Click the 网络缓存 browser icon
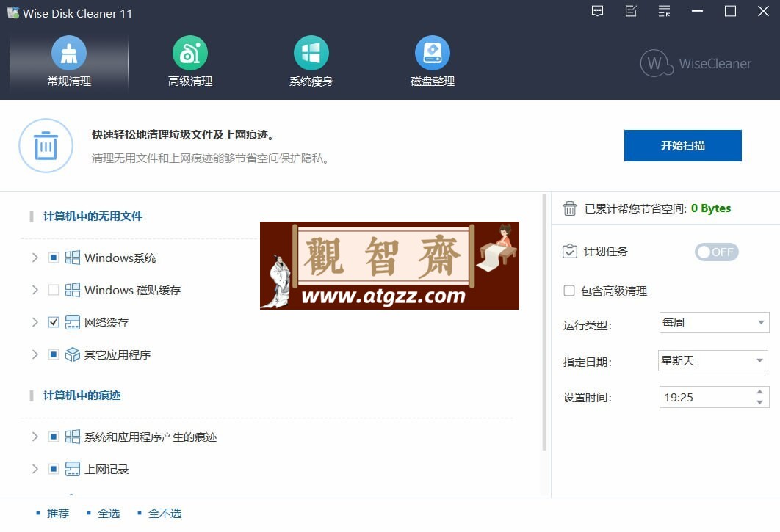 click(x=73, y=322)
